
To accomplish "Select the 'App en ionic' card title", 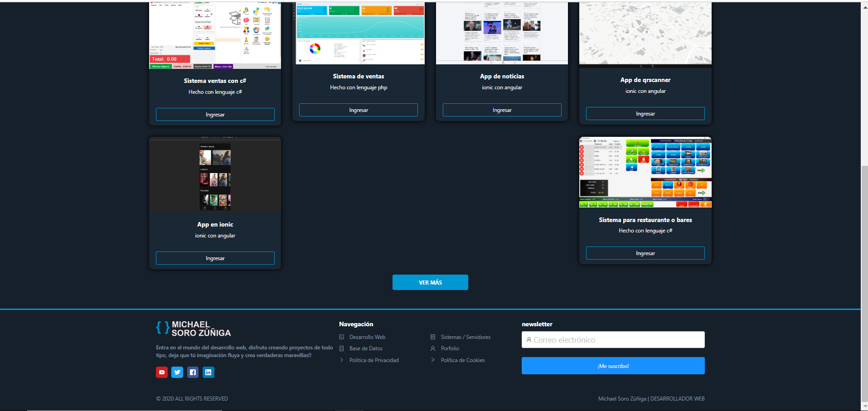I will point(215,224).
